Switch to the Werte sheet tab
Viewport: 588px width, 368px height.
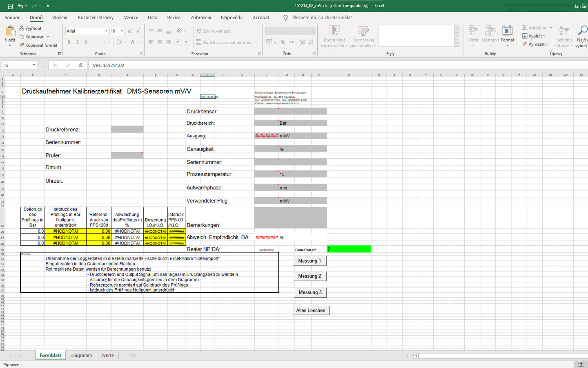(108, 355)
